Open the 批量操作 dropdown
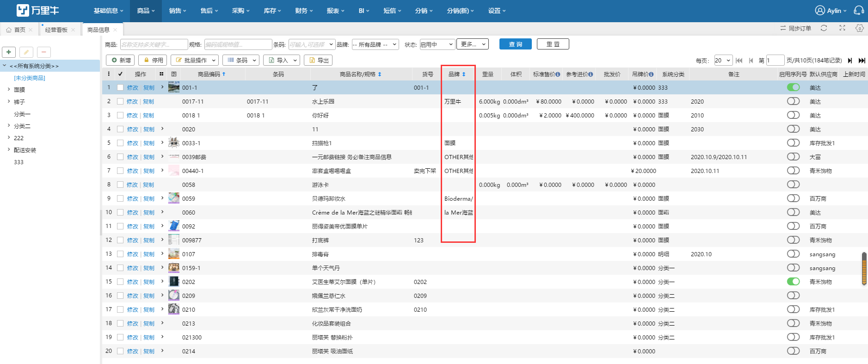The height and width of the screenshot is (364, 868). pyautogui.click(x=194, y=60)
